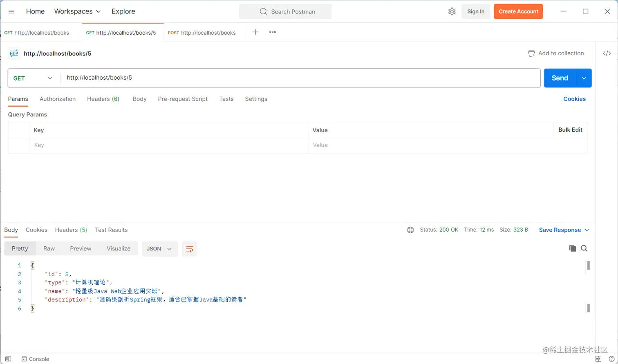Search within the response body
Screen dimensions: 618x364
click(x=584, y=248)
